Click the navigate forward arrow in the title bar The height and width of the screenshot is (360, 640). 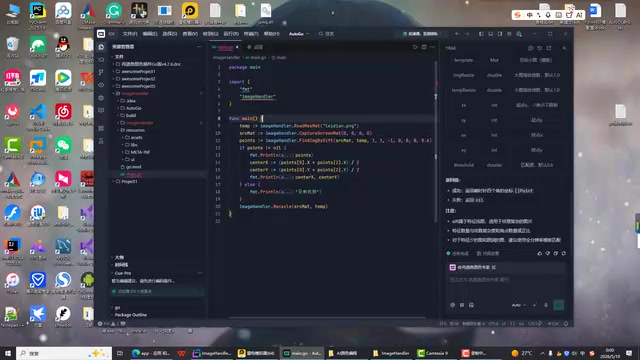tap(467, 34)
